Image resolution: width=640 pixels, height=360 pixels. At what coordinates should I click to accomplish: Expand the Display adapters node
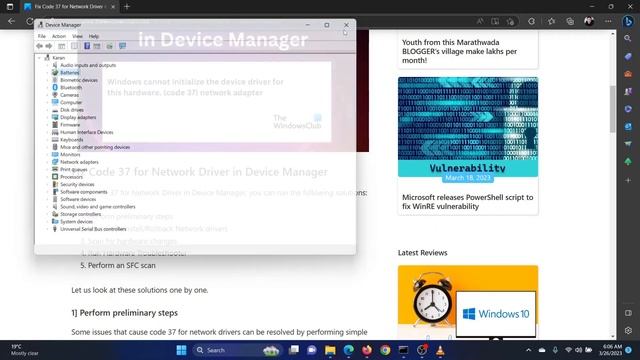pyautogui.click(x=47, y=117)
